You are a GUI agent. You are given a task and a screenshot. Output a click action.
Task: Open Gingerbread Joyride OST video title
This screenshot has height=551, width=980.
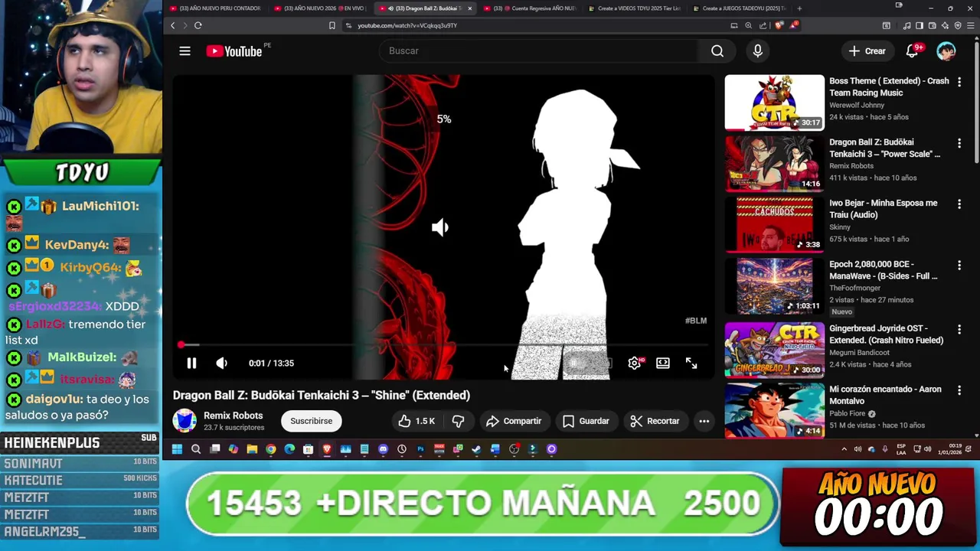coord(887,334)
